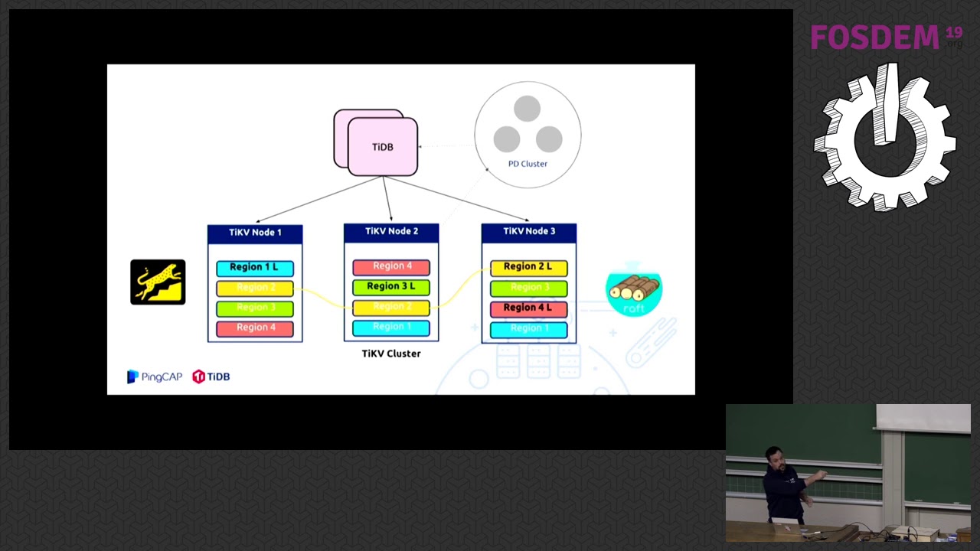The image size is (980, 551).
Task: Select Region 2 L in TiKV Node 3
Action: coord(529,267)
